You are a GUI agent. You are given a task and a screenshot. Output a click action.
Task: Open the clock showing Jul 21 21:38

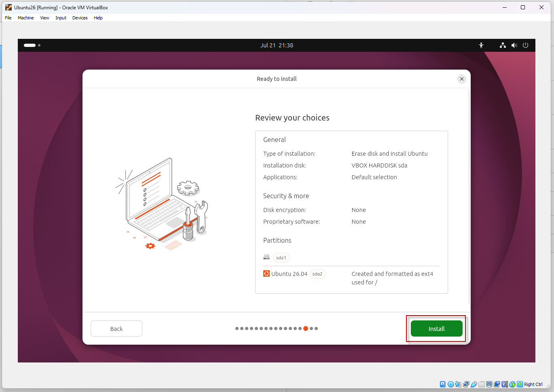[x=277, y=45]
